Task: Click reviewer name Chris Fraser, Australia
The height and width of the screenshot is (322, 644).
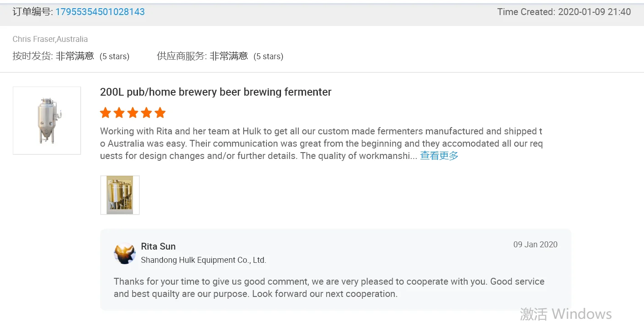Action: (x=50, y=39)
